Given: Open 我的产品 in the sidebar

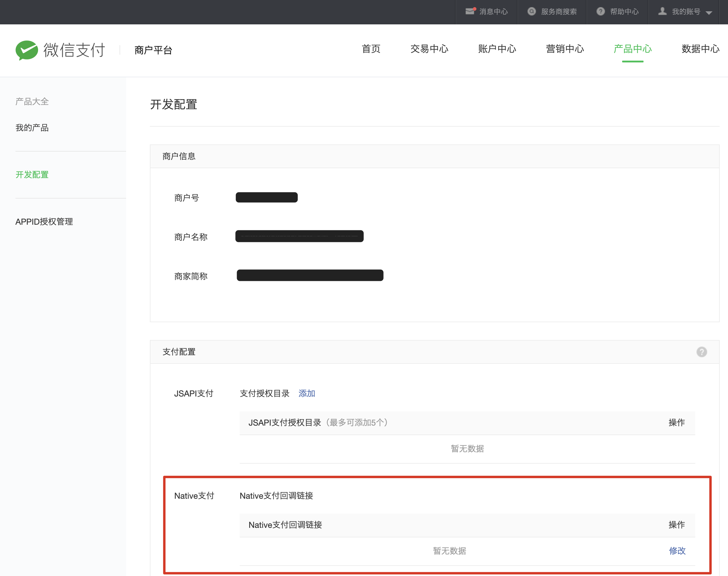Looking at the screenshot, I should coord(32,128).
